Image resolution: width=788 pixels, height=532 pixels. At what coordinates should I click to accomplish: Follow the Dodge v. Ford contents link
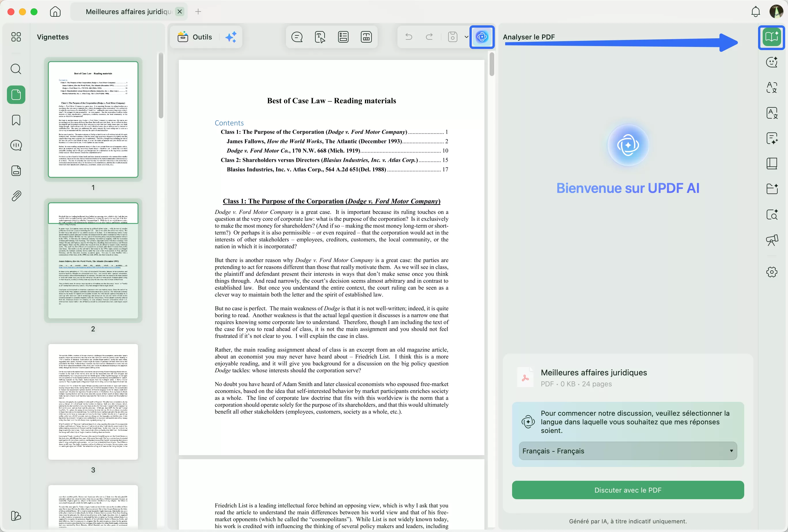click(x=293, y=151)
